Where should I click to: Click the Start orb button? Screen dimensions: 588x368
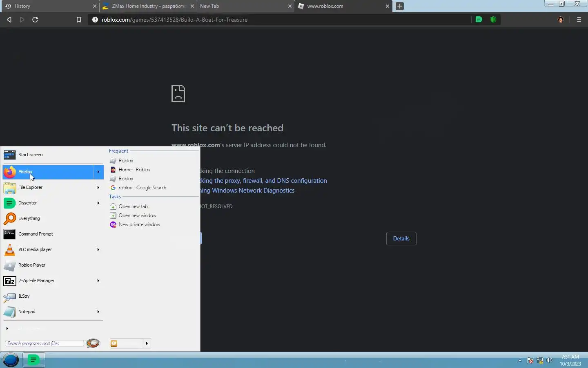tap(11, 360)
